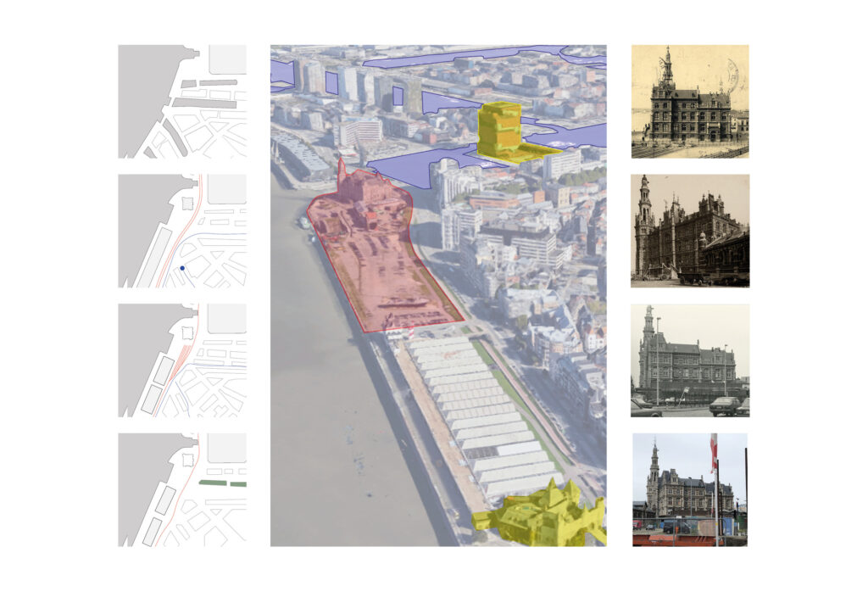Screen dimensions: 868x614
Task: Click the red flag in the bottom-right photo
Action: coord(714,454)
